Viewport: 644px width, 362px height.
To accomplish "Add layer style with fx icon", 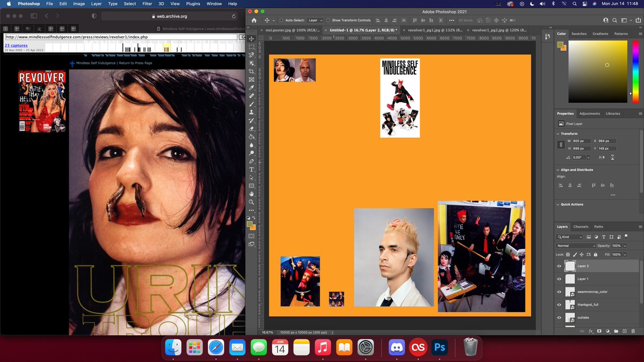I will pos(591,331).
